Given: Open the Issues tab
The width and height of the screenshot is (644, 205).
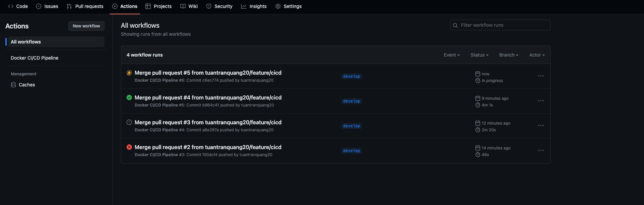Looking at the screenshot, I should 47,6.
